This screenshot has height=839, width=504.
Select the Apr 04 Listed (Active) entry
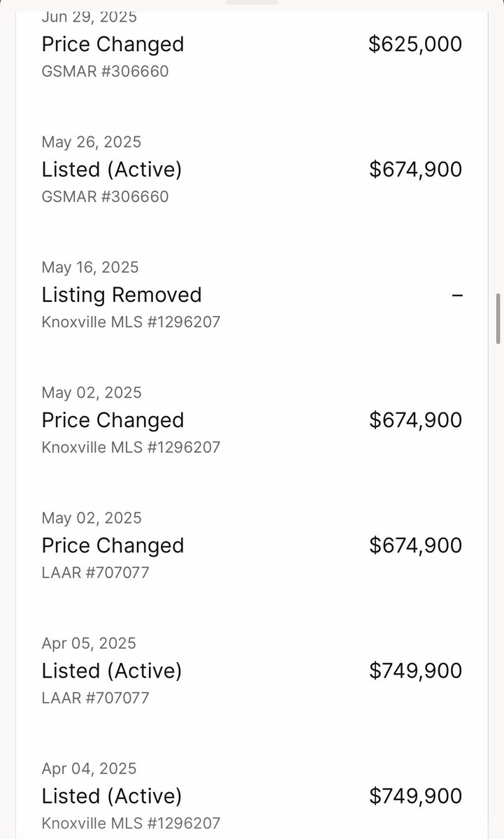click(x=252, y=796)
